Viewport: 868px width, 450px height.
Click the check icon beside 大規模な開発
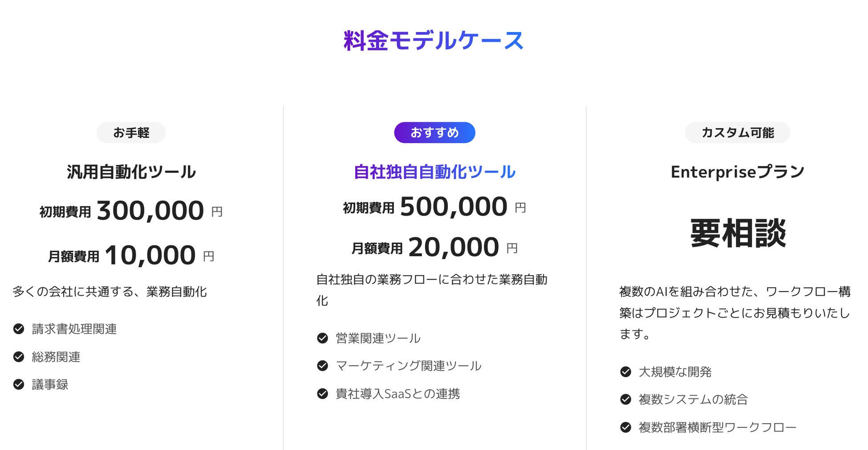pyautogui.click(x=625, y=372)
